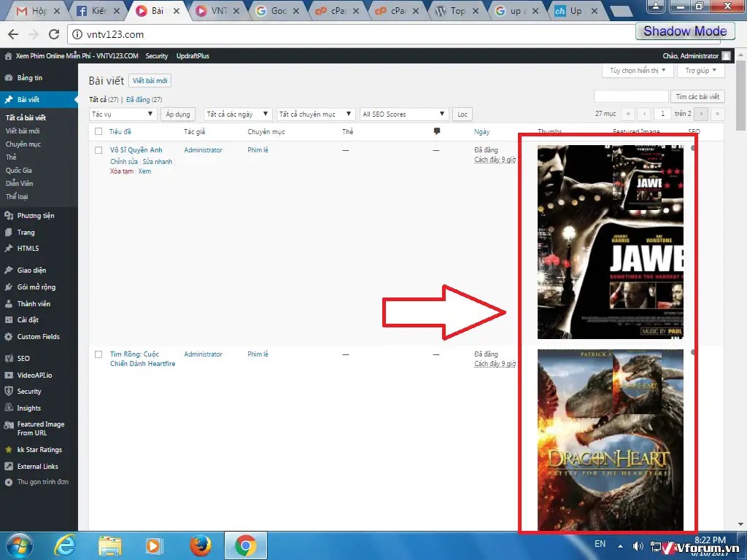The image size is (747, 560).
Task: Open Thể loại submenu item
Action: click(17, 196)
